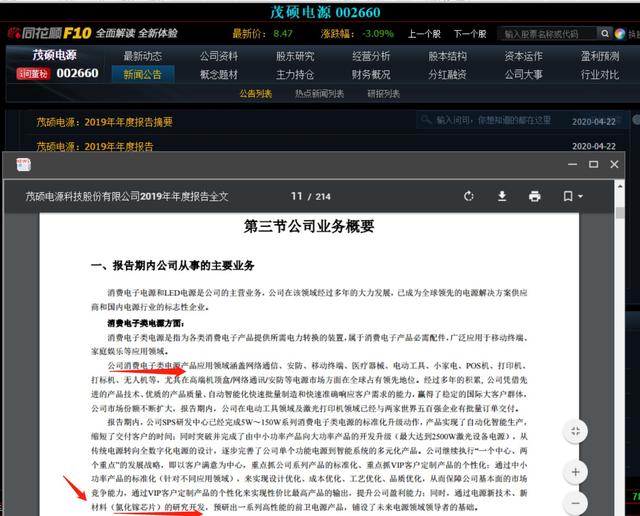Click the colorful browser icon beside search
The width and height of the screenshot is (640, 516).
tap(620, 34)
